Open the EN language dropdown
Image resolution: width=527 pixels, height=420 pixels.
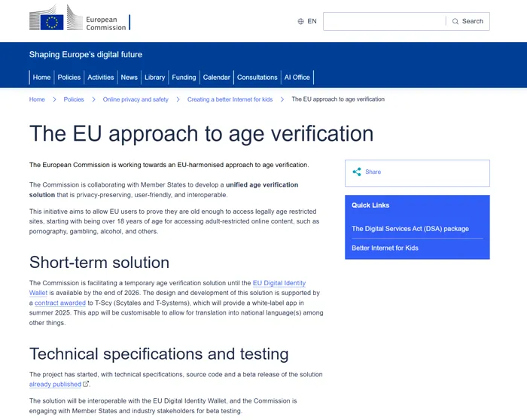307,22
